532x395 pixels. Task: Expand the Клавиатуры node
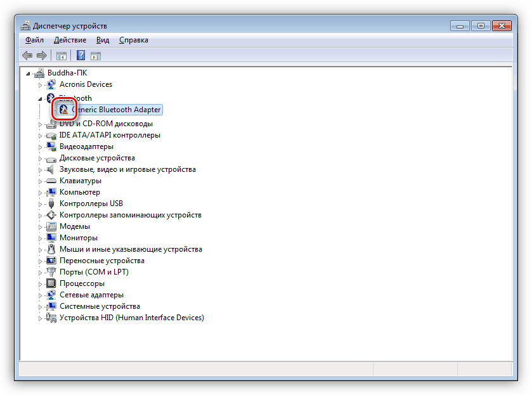tap(40, 181)
